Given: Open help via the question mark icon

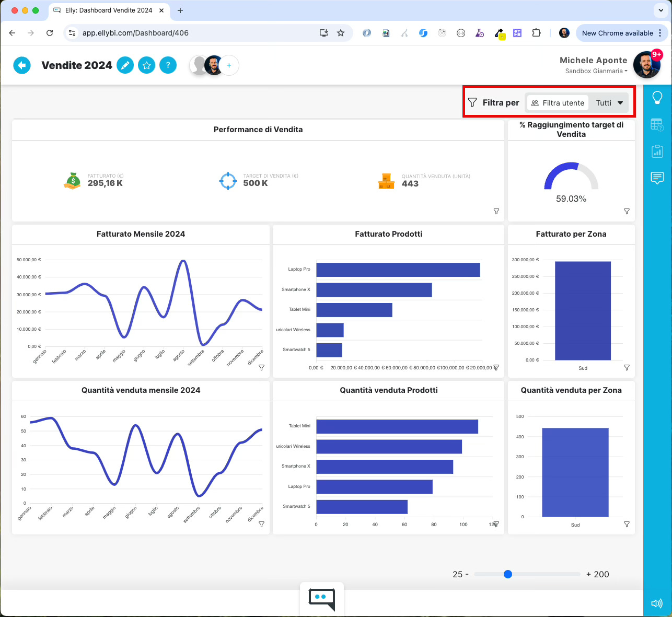Looking at the screenshot, I should point(168,65).
